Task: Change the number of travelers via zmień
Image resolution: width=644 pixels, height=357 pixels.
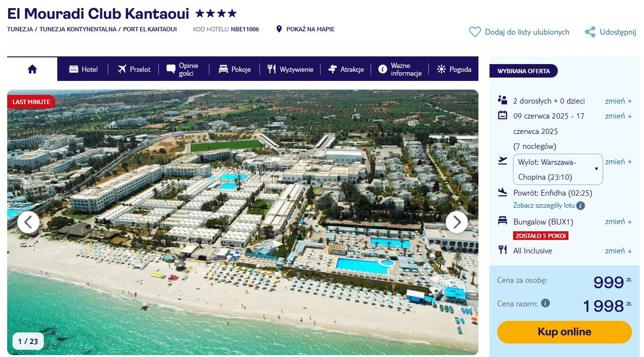Action: click(x=618, y=101)
